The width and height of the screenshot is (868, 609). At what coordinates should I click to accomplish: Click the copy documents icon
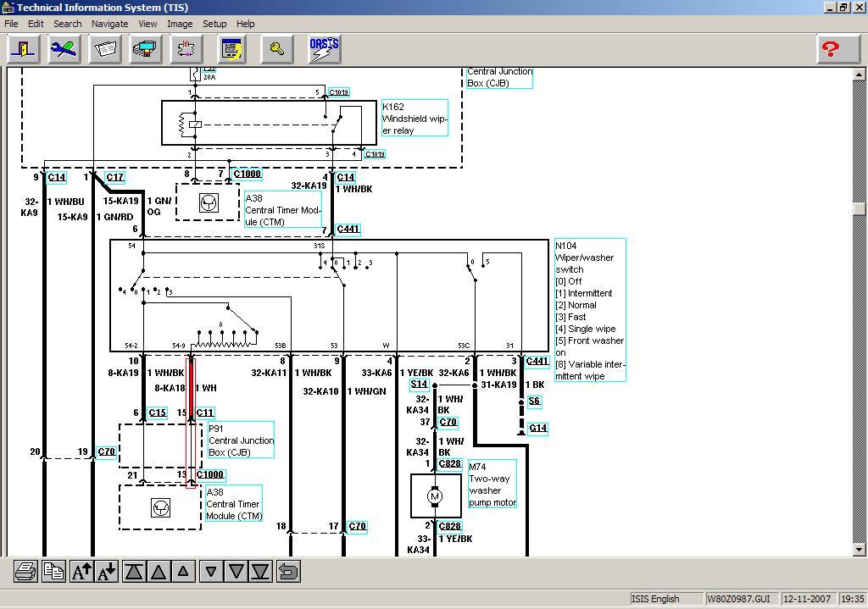coord(53,572)
